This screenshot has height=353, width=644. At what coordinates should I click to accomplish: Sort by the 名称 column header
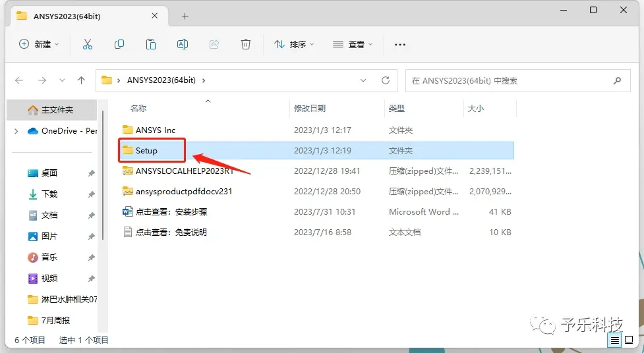[x=138, y=109]
